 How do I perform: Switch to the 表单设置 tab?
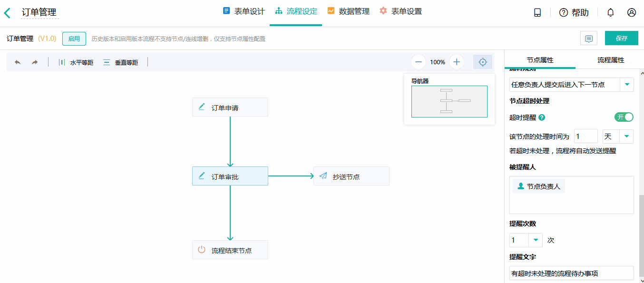click(400, 11)
